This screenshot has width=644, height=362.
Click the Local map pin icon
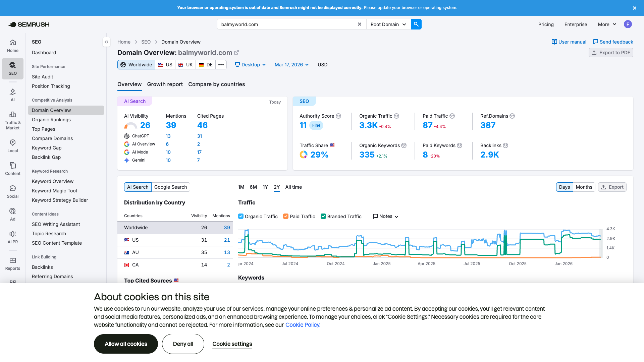click(x=13, y=143)
